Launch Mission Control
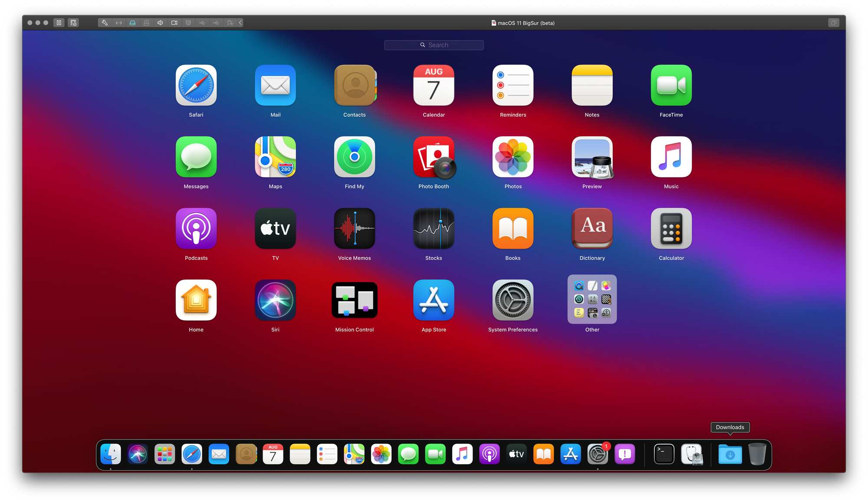 pos(355,300)
